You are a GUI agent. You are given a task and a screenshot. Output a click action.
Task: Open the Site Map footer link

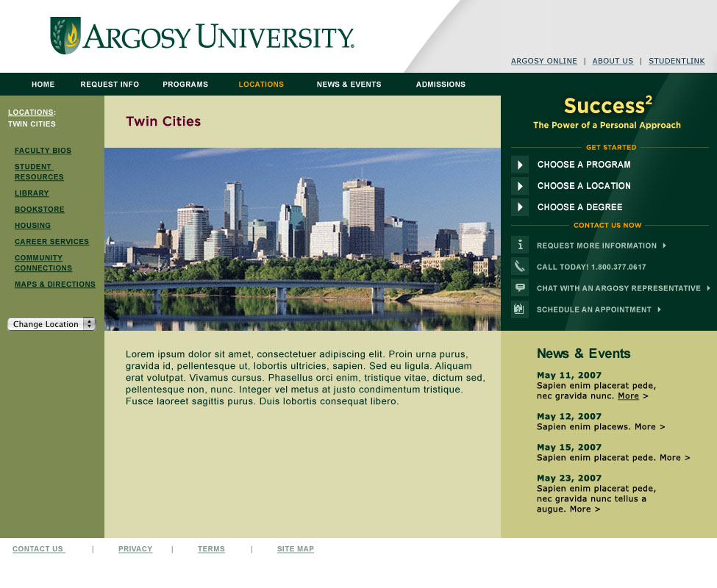(296, 549)
